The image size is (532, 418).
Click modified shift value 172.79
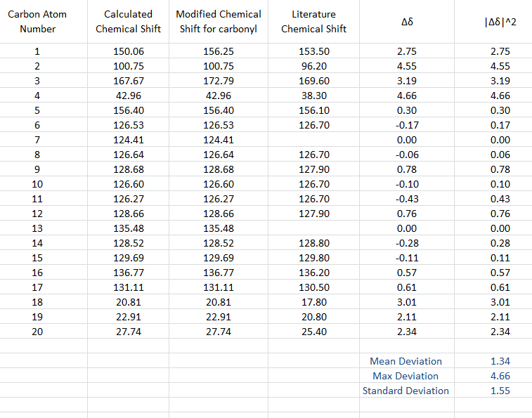(218, 81)
